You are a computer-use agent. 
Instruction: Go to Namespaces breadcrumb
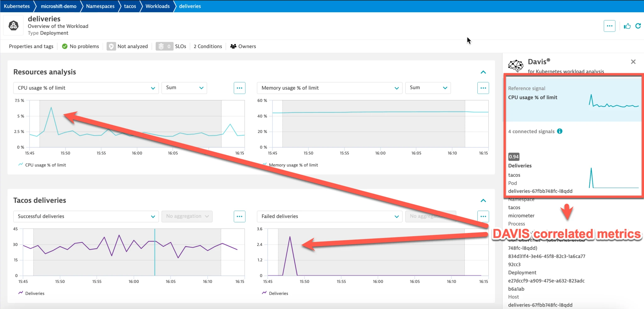pyautogui.click(x=100, y=6)
